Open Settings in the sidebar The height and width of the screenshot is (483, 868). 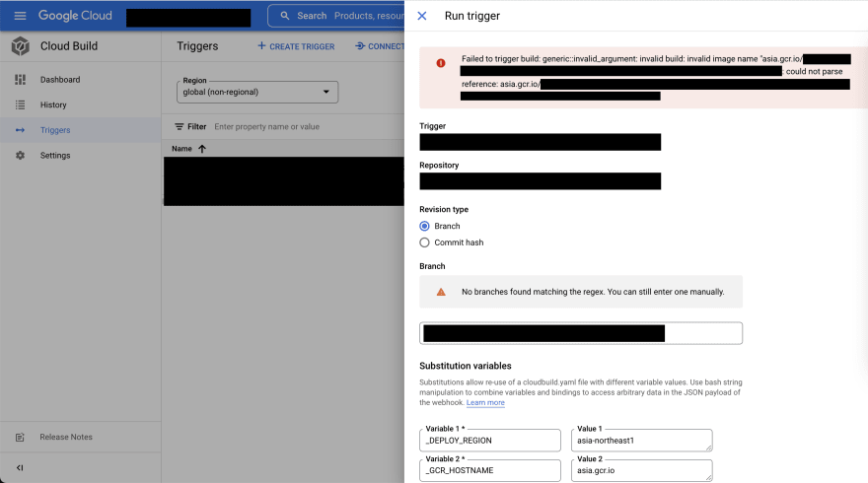(x=55, y=156)
